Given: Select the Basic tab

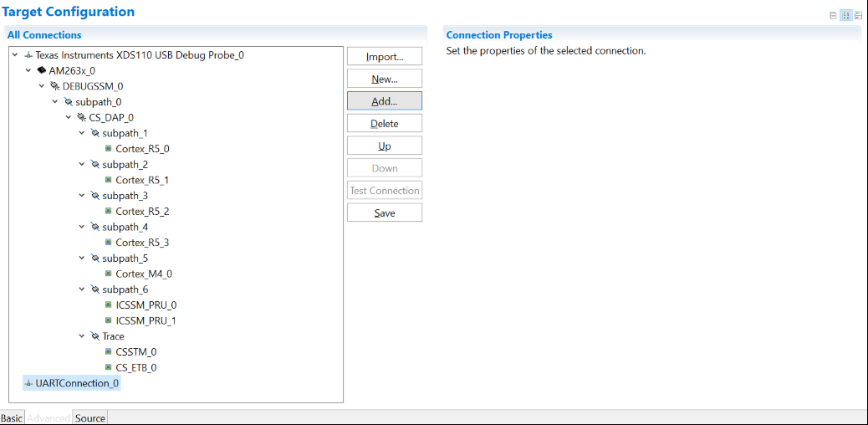Looking at the screenshot, I should click(12, 417).
